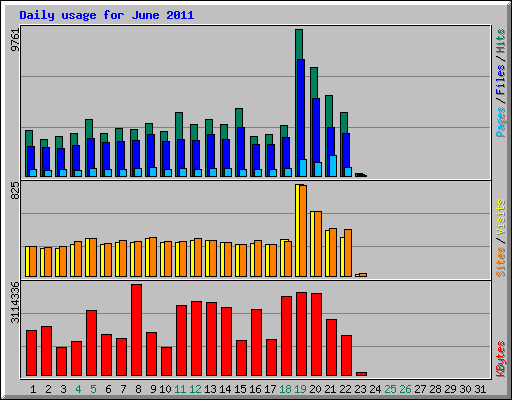This screenshot has height=400, width=512.
Task: Click day 22 on the x-axis
Action: [345, 389]
